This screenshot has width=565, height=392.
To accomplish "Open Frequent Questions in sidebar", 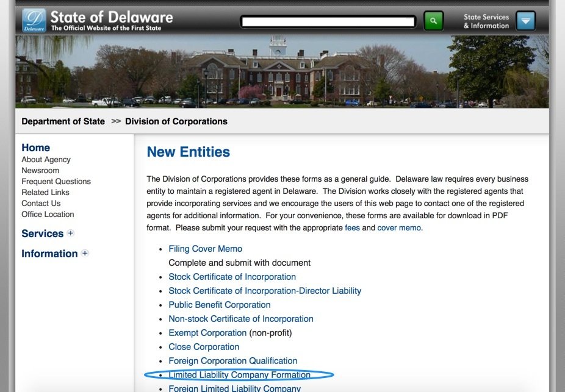I will click(56, 182).
